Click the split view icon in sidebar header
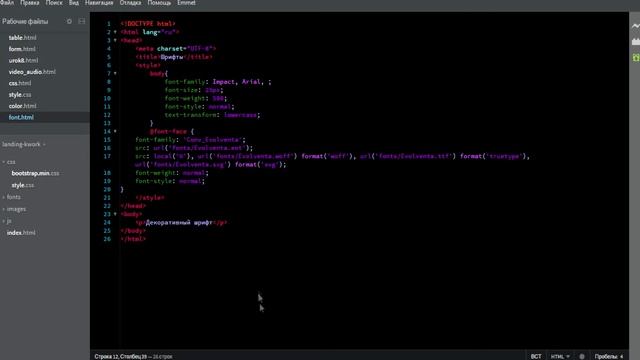Viewport: 640px width, 360px height. (82, 21)
